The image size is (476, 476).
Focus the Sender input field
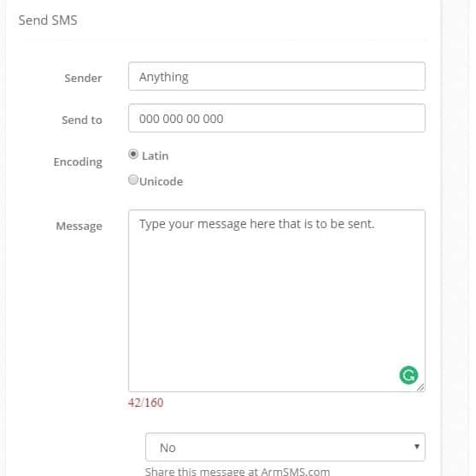[277, 76]
